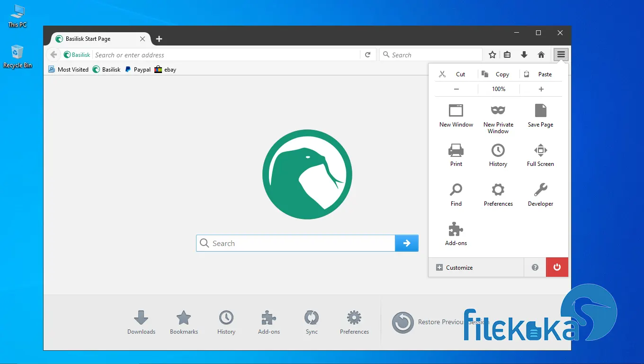Open Preferences on the start page
Screen dimensions: 644x364
[354, 322]
